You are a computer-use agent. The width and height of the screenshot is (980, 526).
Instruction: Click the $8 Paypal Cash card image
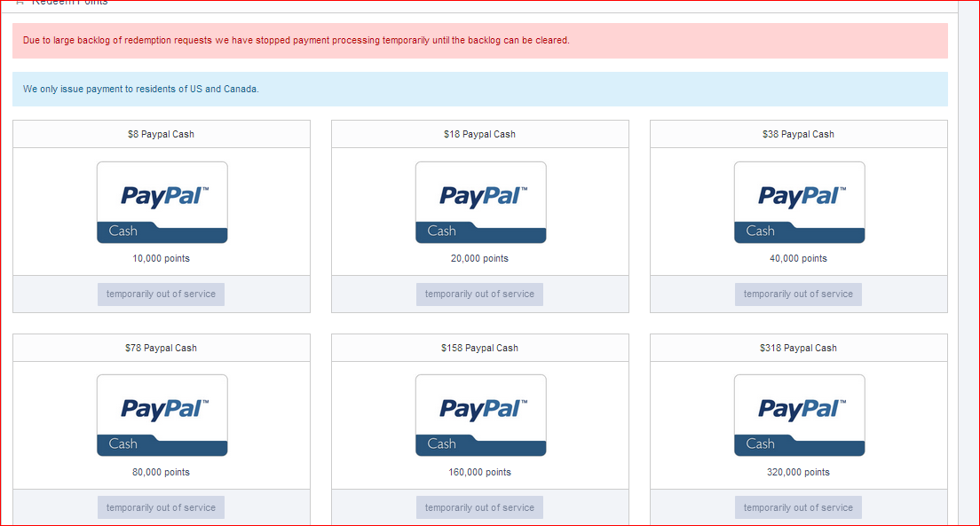[x=162, y=202]
